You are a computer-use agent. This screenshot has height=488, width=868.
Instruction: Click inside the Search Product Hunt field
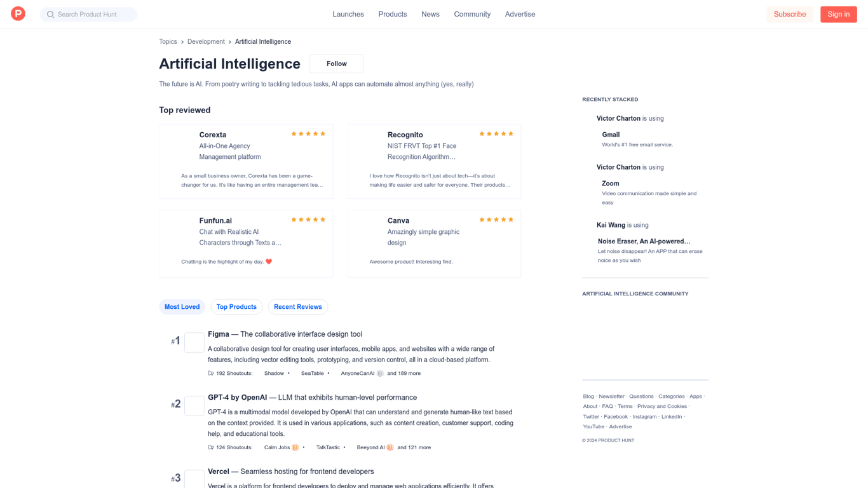88,14
